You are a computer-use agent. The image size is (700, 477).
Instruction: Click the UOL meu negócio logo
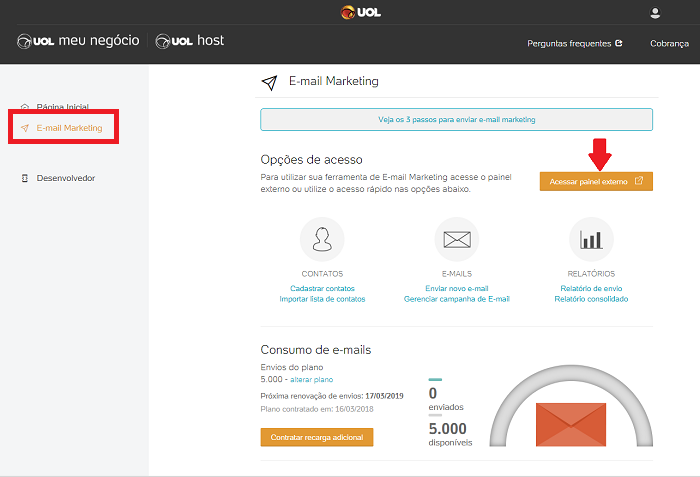78,41
